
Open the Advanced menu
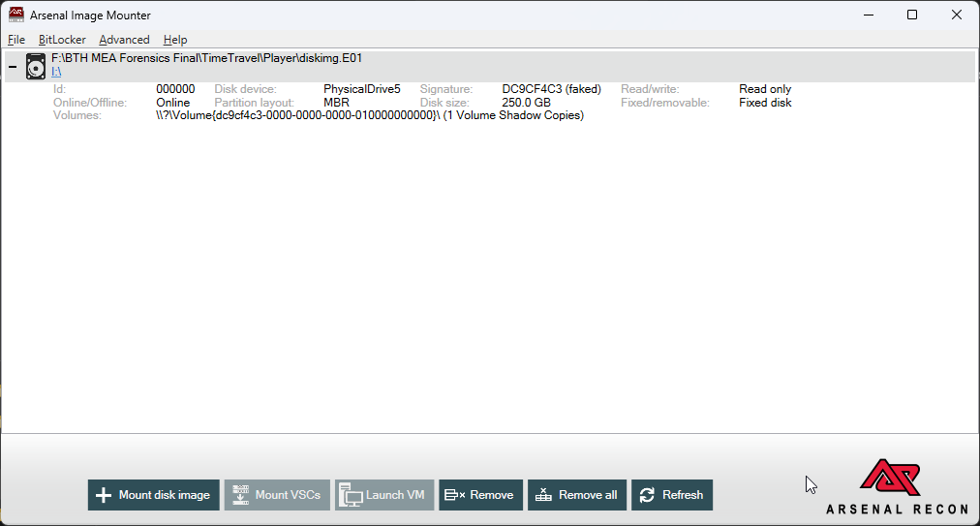click(124, 40)
